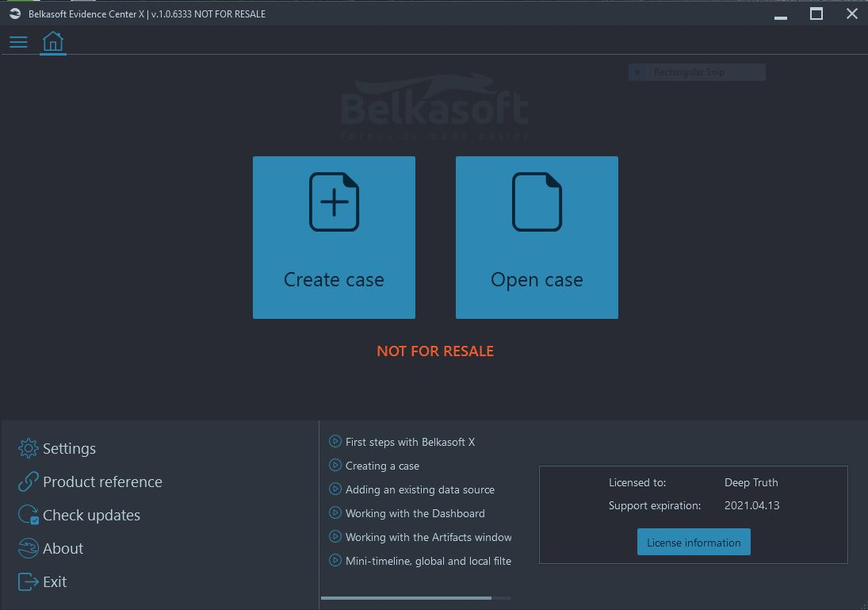Viewport: 868px width, 610px height.
Task: Open Product reference entry text
Action: [102, 481]
